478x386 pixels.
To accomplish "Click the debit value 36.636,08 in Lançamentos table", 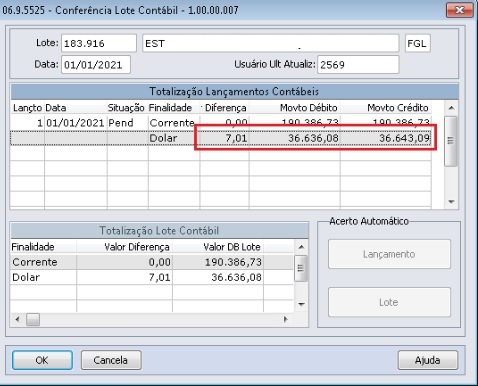I will [313, 138].
